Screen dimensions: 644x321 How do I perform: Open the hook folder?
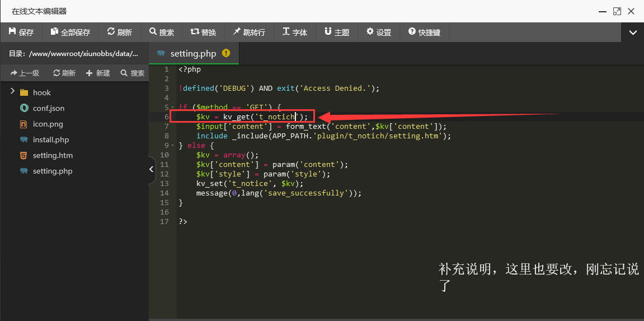tap(42, 92)
